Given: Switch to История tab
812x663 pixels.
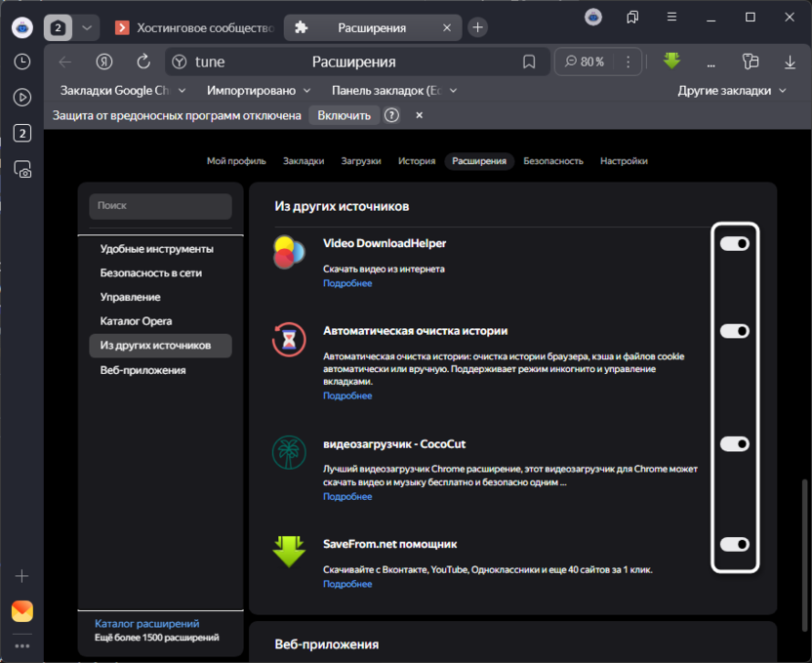Looking at the screenshot, I should [417, 161].
